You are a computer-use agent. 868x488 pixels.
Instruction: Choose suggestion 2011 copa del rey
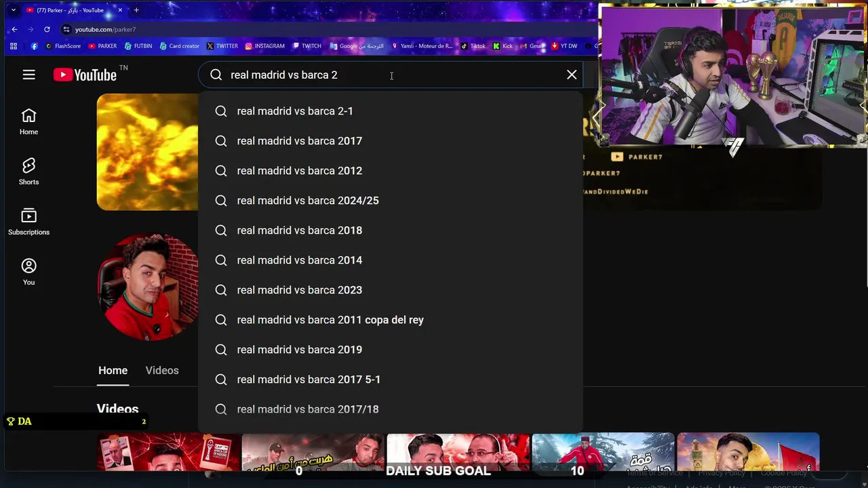(x=391, y=320)
